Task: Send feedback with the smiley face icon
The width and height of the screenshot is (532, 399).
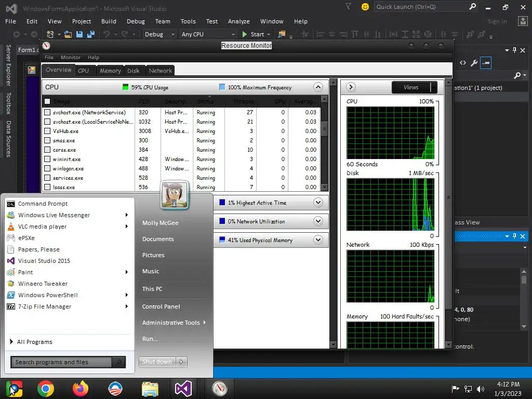Action: coord(365,7)
